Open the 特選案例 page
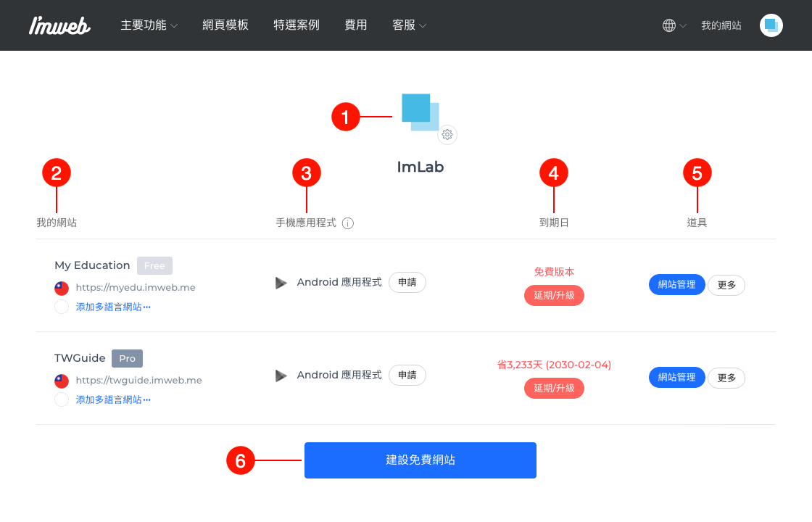 coord(297,25)
